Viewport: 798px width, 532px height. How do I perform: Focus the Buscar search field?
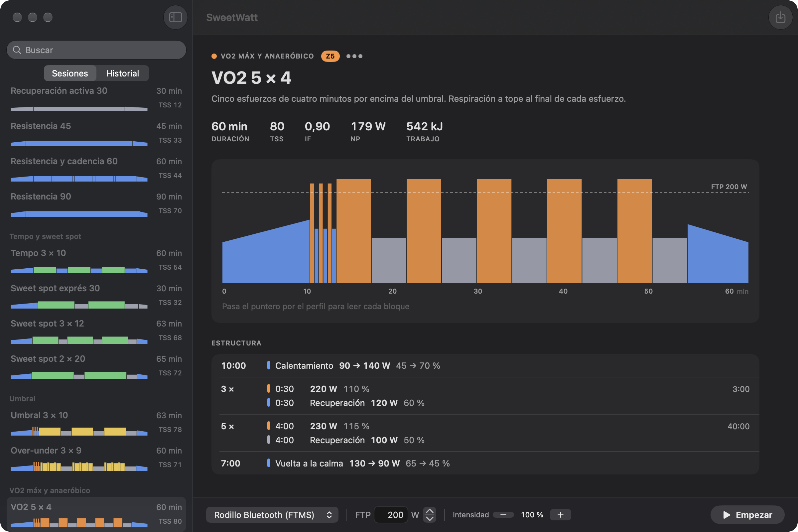click(96, 50)
